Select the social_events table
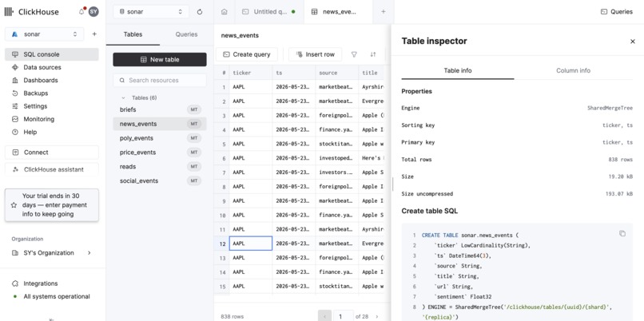 click(160, 180)
